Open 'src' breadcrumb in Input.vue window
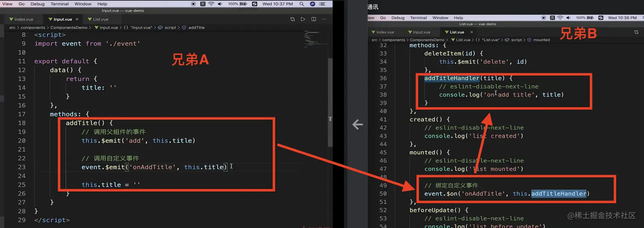The image size is (644, 228). (12, 27)
